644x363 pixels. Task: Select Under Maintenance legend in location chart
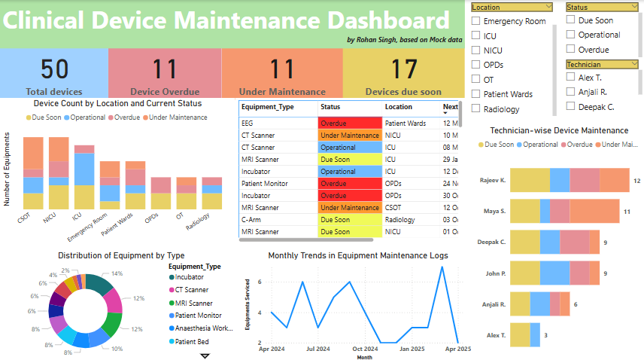coord(175,117)
